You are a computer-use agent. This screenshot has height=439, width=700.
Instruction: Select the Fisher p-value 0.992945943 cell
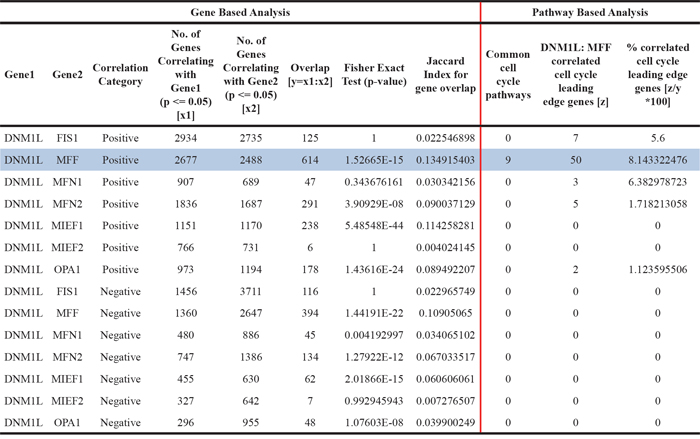pos(371,400)
